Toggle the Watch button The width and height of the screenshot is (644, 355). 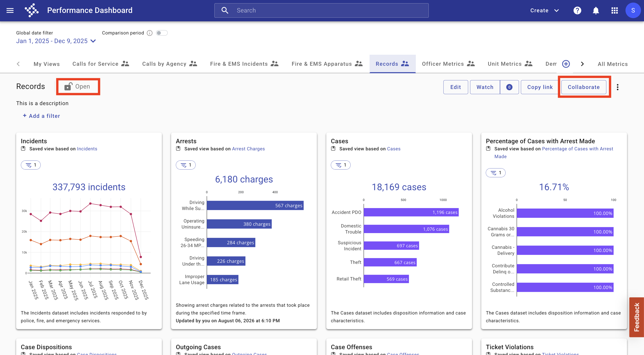click(485, 87)
